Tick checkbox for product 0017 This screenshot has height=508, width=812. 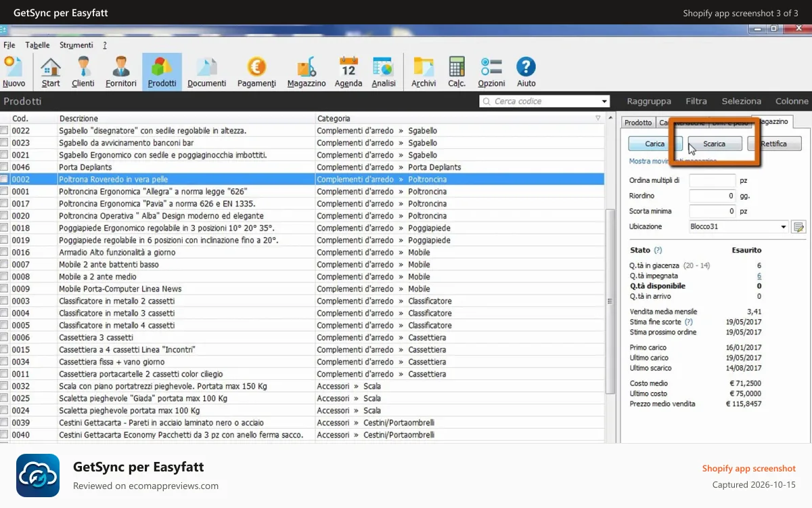[4, 204]
